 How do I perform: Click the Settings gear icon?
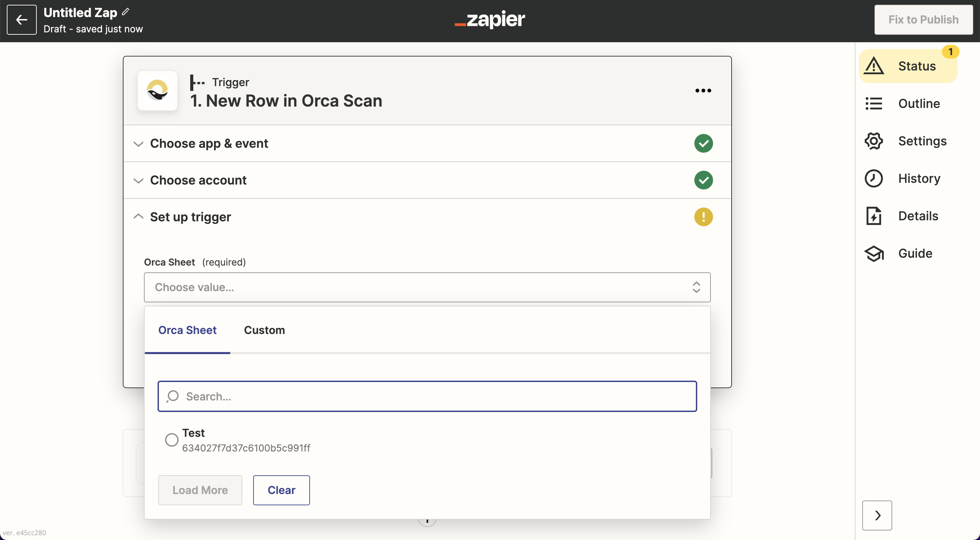[x=874, y=140]
